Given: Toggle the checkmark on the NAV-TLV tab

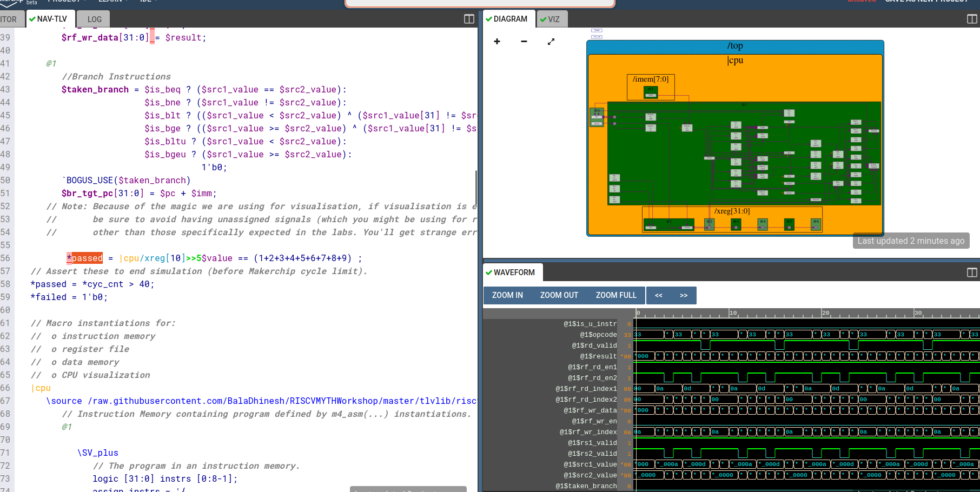Looking at the screenshot, I should 32,18.
